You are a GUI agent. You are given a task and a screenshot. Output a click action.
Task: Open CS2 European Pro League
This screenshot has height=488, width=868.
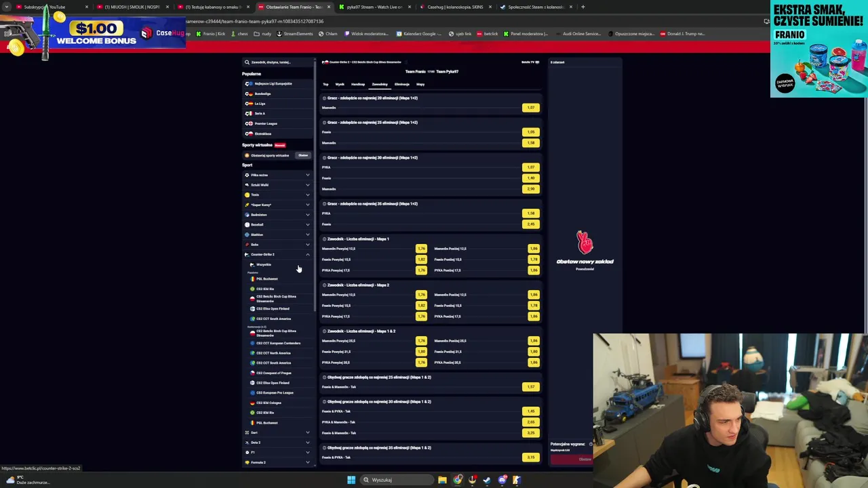pyautogui.click(x=275, y=392)
